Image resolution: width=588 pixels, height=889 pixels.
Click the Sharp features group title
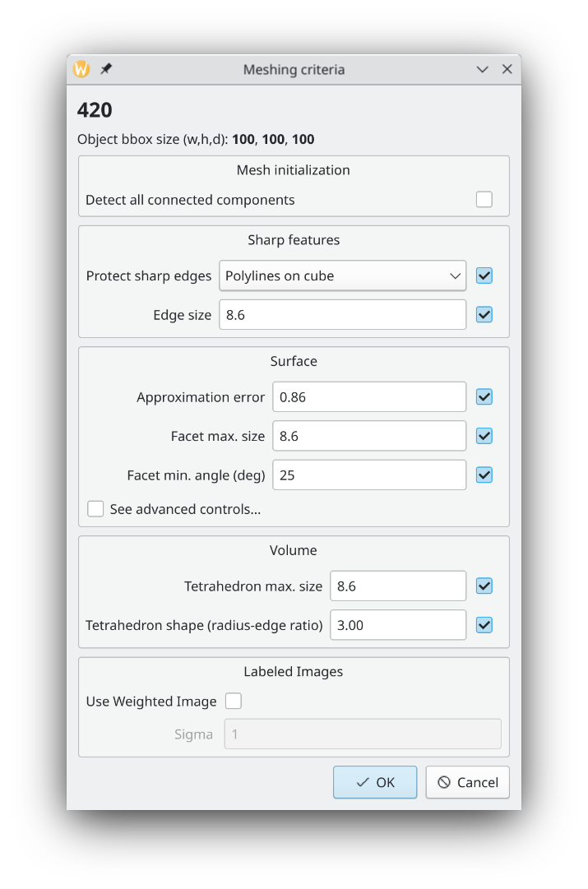coord(294,240)
